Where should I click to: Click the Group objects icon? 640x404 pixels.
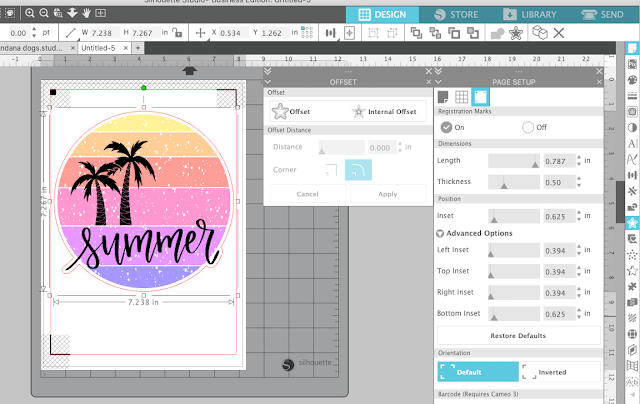(x=373, y=33)
